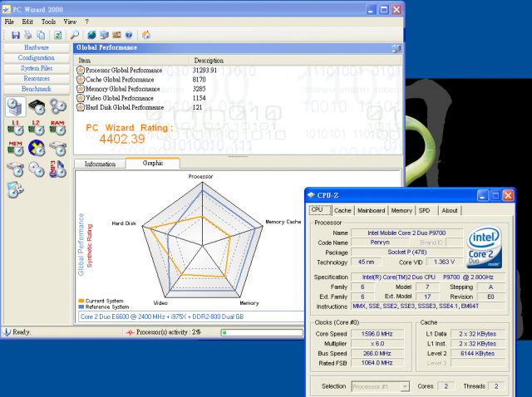Screen dimensions: 532x397
Task: Open the ? help menu
Action: [x=86, y=22]
